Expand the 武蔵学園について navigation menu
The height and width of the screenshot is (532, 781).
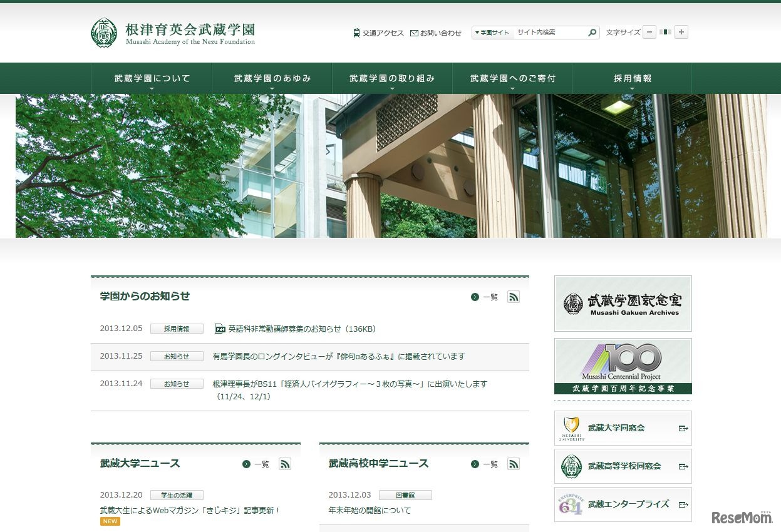[x=152, y=78]
